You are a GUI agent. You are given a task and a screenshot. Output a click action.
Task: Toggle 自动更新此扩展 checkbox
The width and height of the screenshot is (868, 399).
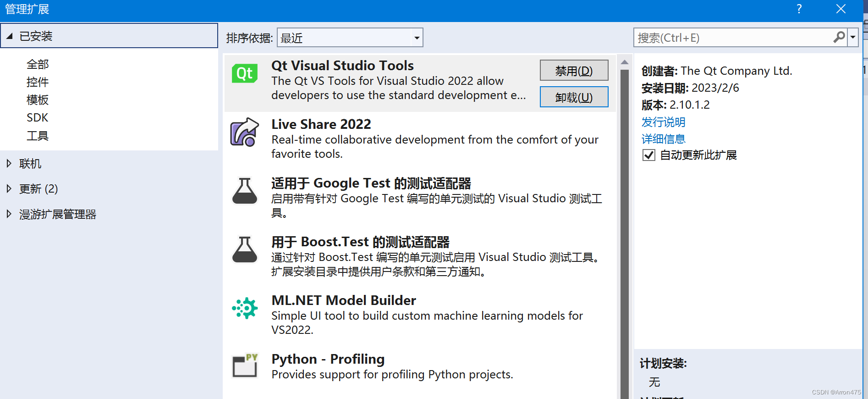pyautogui.click(x=649, y=155)
